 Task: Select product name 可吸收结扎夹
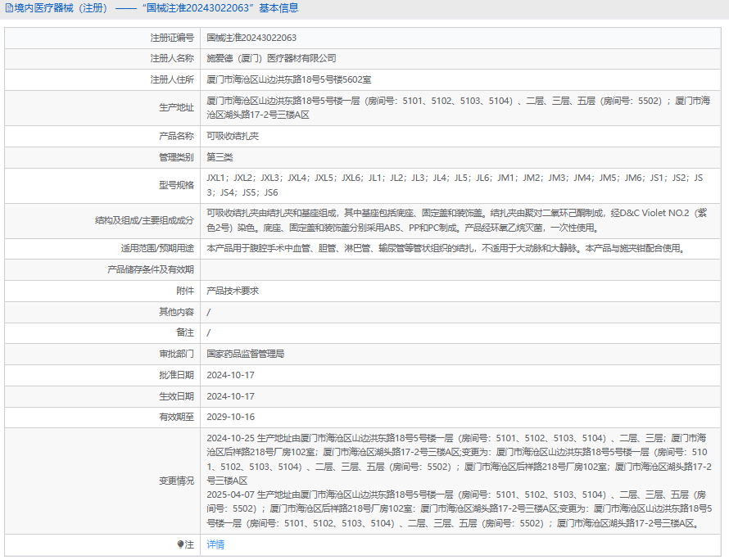[233, 136]
